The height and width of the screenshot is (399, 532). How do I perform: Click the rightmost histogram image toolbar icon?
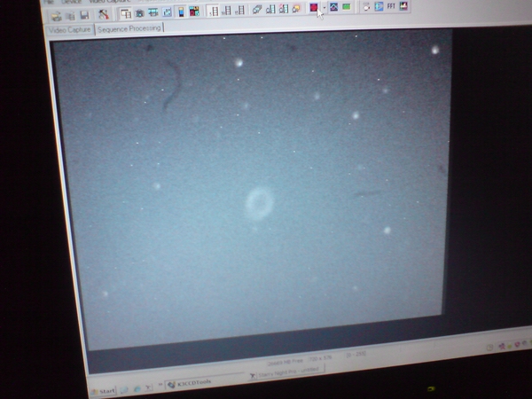coord(403,6)
